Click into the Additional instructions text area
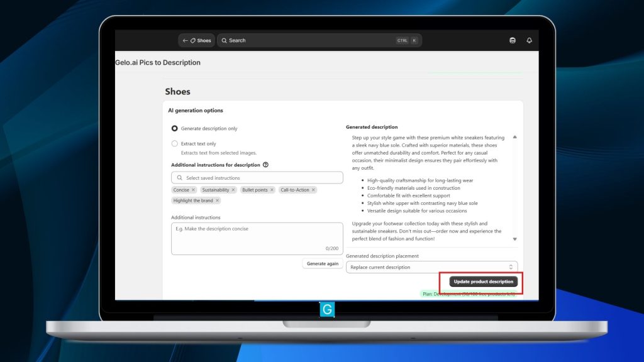The width and height of the screenshot is (644, 362). pyautogui.click(x=257, y=238)
